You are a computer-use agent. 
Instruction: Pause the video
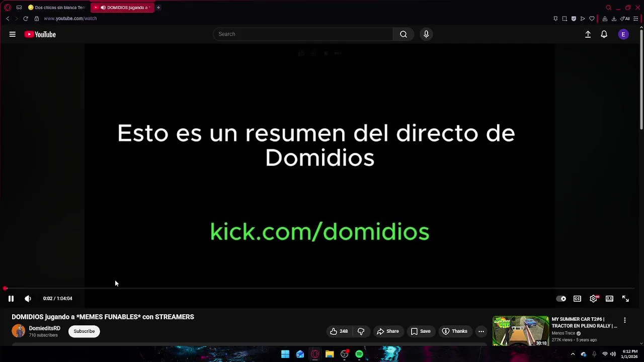coord(11,299)
